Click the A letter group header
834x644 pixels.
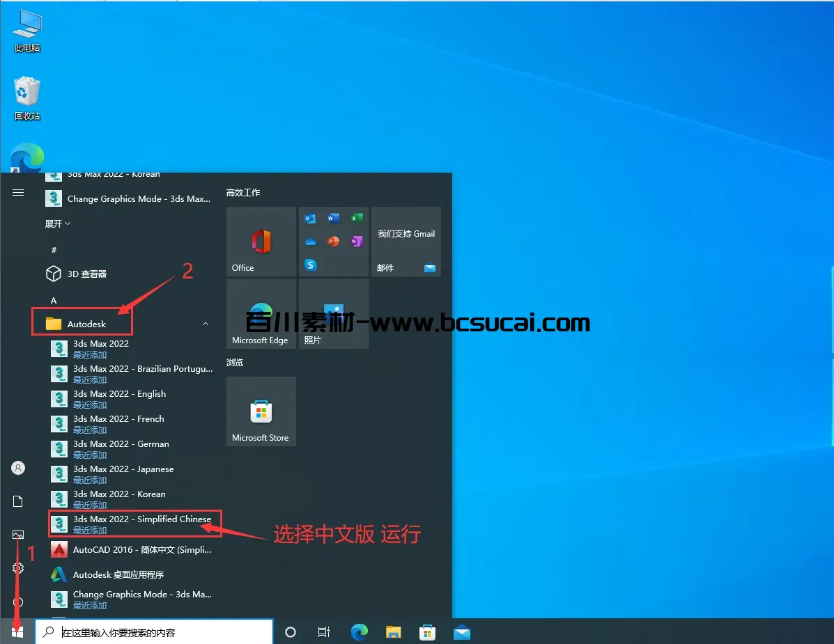click(x=54, y=300)
